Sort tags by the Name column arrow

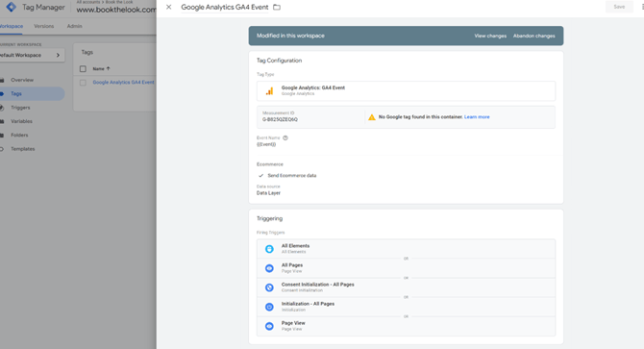pos(108,68)
